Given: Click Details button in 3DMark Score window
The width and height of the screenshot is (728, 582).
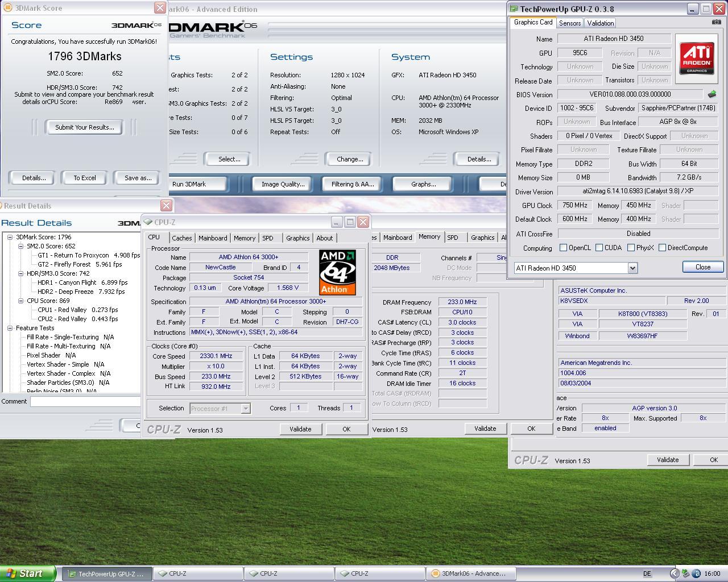Looking at the screenshot, I should click(34, 178).
